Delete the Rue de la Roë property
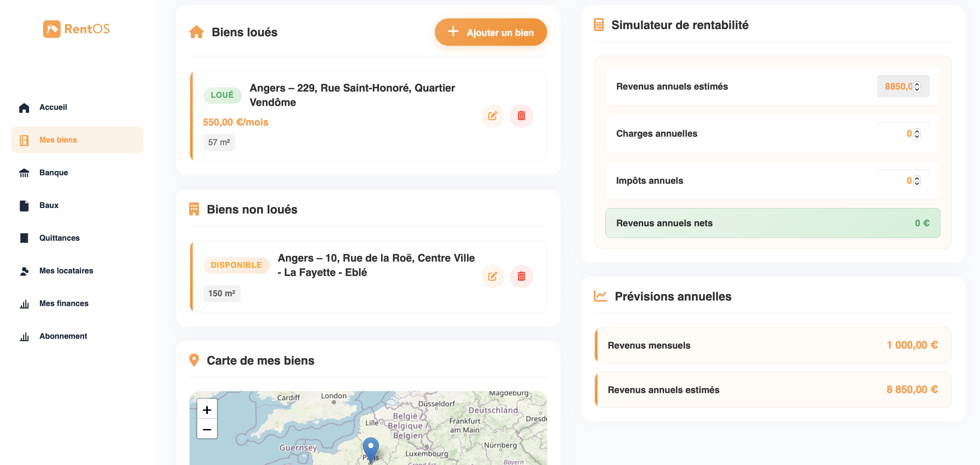Screen dimensions: 980x465 click(x=521, y=277)
